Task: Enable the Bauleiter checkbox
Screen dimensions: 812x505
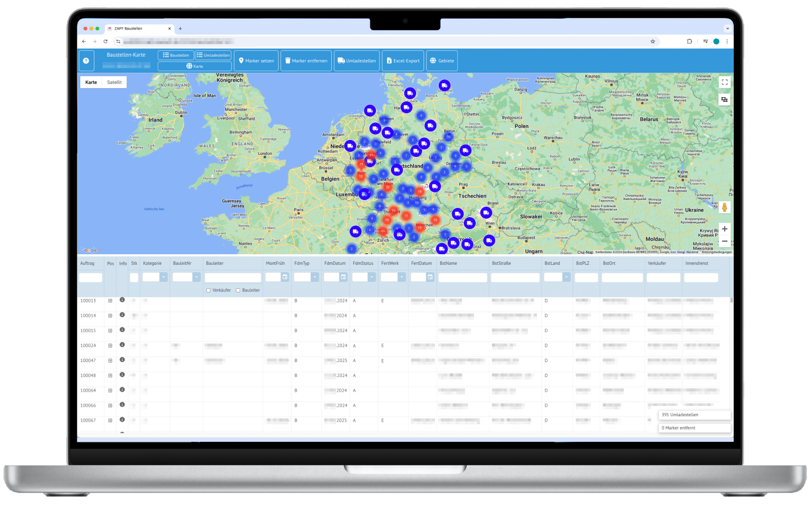Action: [238, 290]
